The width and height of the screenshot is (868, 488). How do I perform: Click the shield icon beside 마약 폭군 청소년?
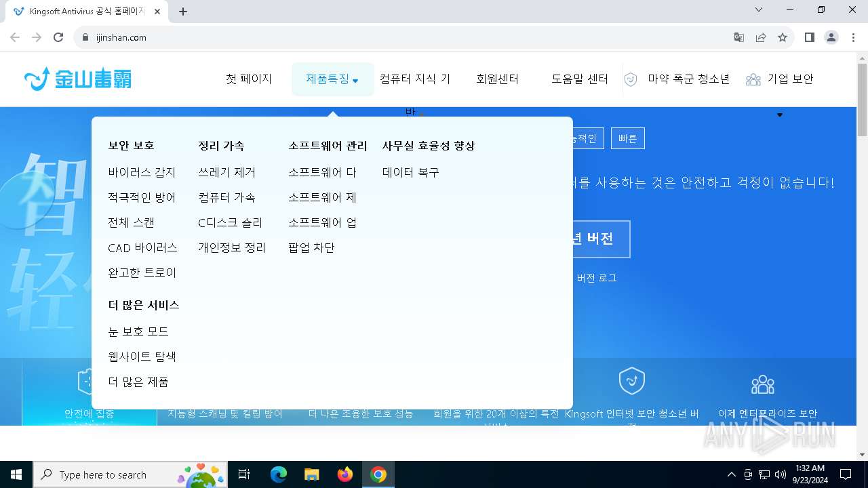[x=631, y=79]
